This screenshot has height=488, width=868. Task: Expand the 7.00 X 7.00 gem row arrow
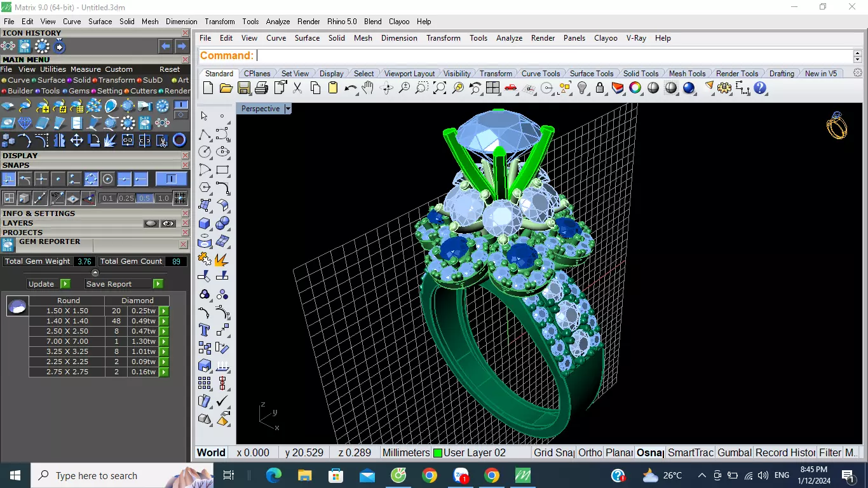(x=164, y=341)
